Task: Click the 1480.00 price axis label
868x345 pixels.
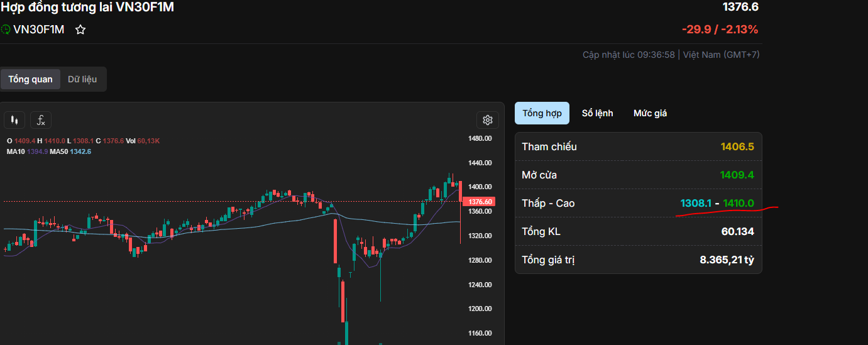Action: point(480,138)
